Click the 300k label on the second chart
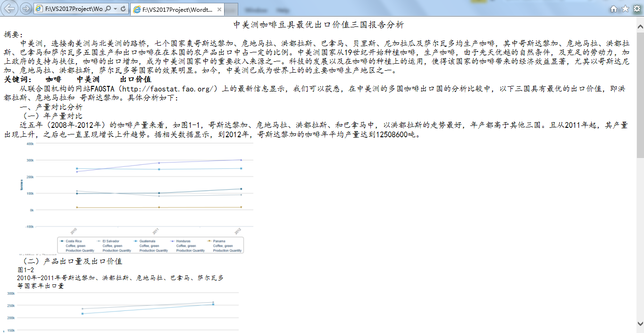644x333 pixels. coord(10,293)
